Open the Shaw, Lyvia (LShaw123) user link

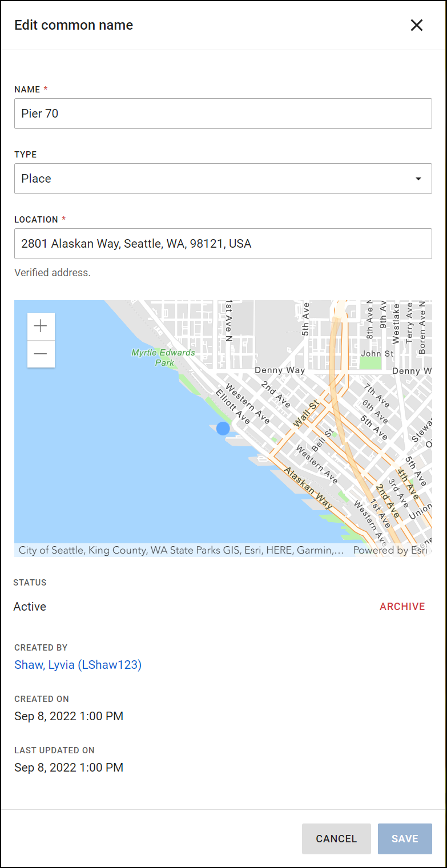pos(78,665)
